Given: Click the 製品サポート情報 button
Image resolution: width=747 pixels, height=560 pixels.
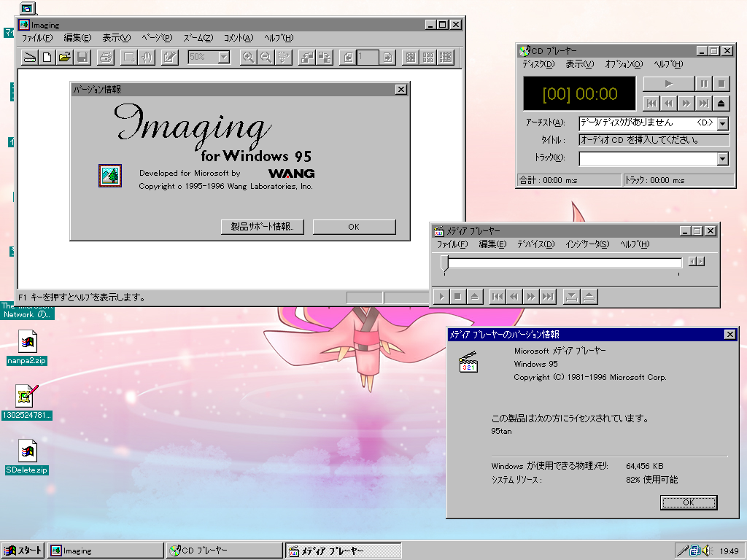Looking at the screenshot, I should (x=263, y=227).
